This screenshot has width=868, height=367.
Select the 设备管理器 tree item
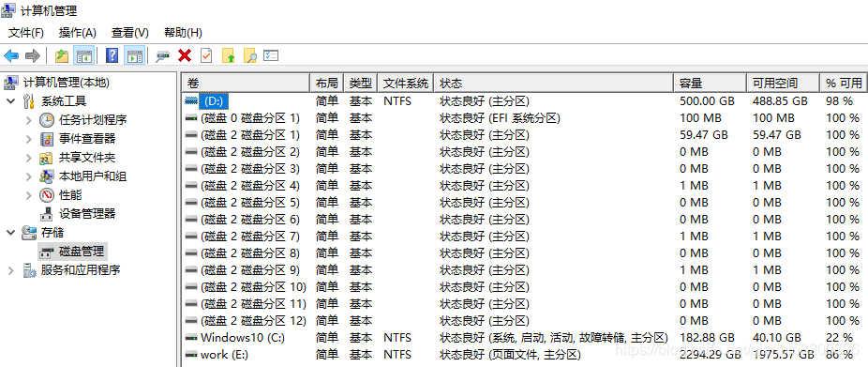click(87, 213)
